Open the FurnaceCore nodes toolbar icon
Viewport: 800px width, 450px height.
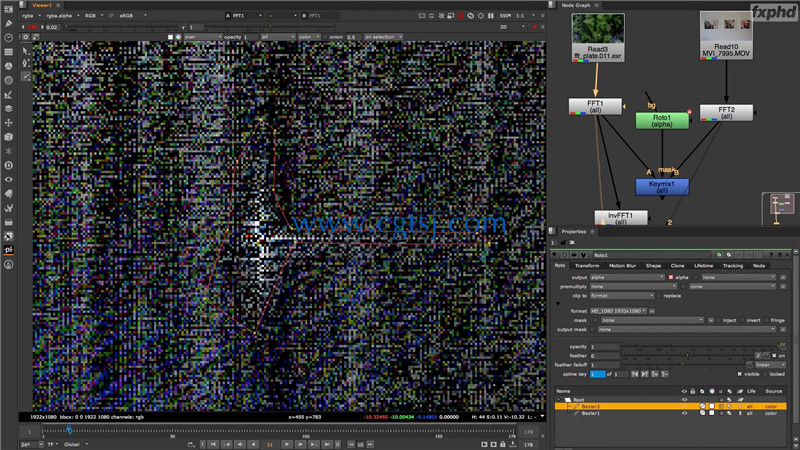click(x=8, y=236)
